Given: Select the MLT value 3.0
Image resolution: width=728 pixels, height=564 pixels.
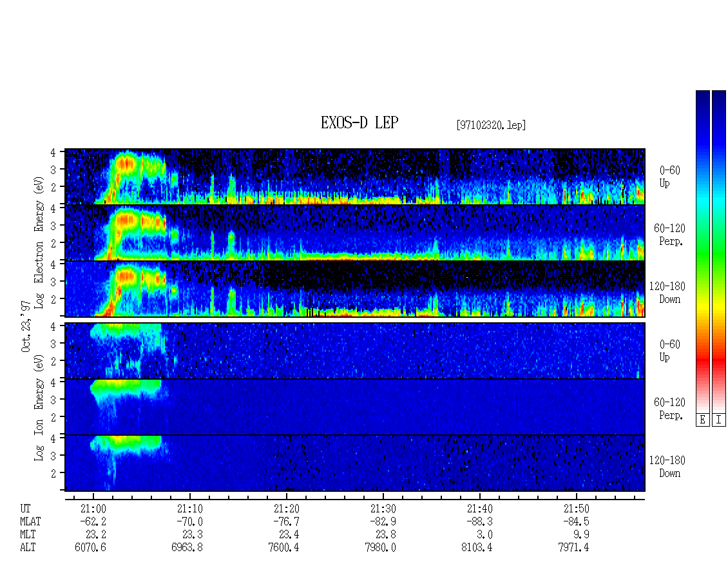Looking at the screenshot, I should point(484,535).
